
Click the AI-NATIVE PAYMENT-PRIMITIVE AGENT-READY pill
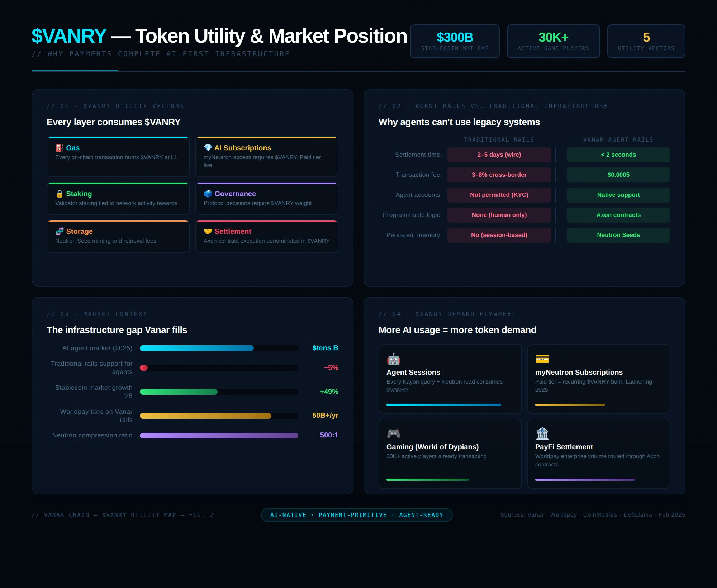click(356, 515)
